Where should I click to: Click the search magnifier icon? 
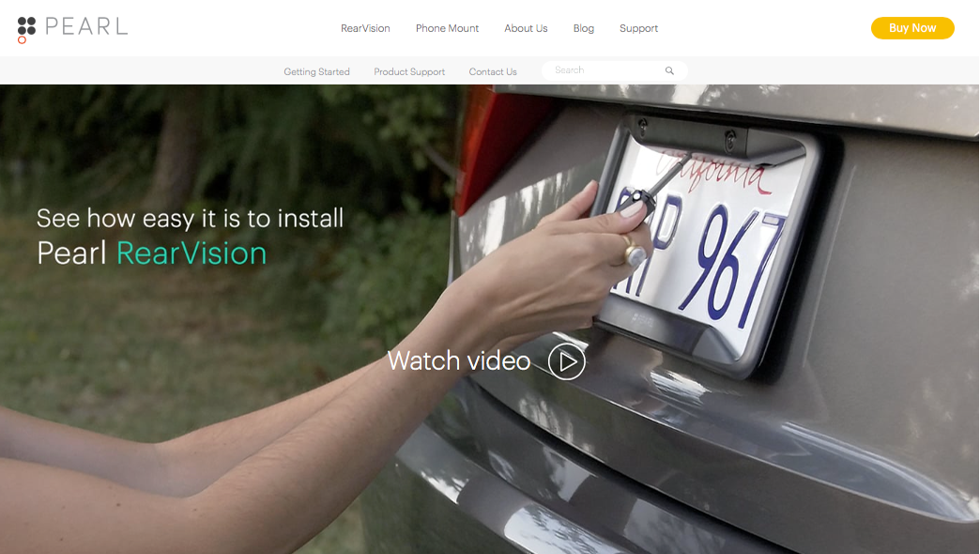click(x=669, y=70)
